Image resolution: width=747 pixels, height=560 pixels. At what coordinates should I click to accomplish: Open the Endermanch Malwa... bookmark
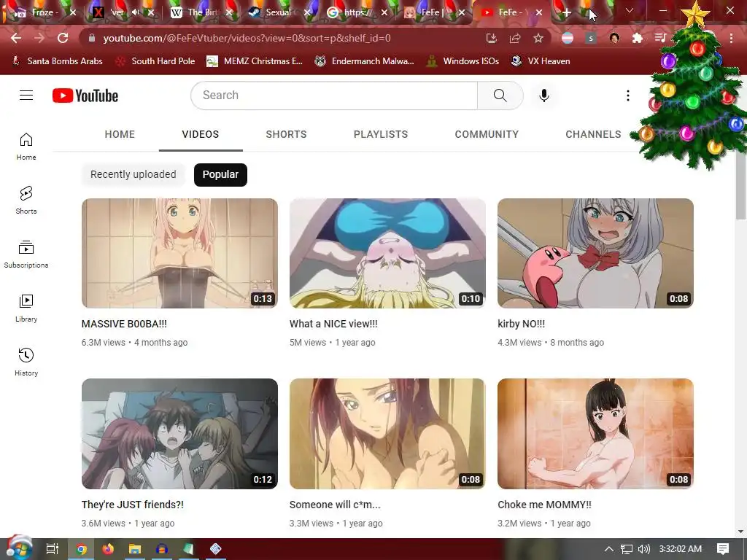coord(365,61)
